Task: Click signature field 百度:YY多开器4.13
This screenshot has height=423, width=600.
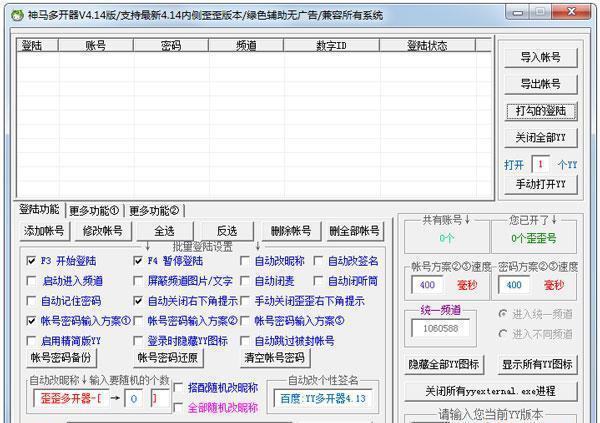Action: point(323,399)
